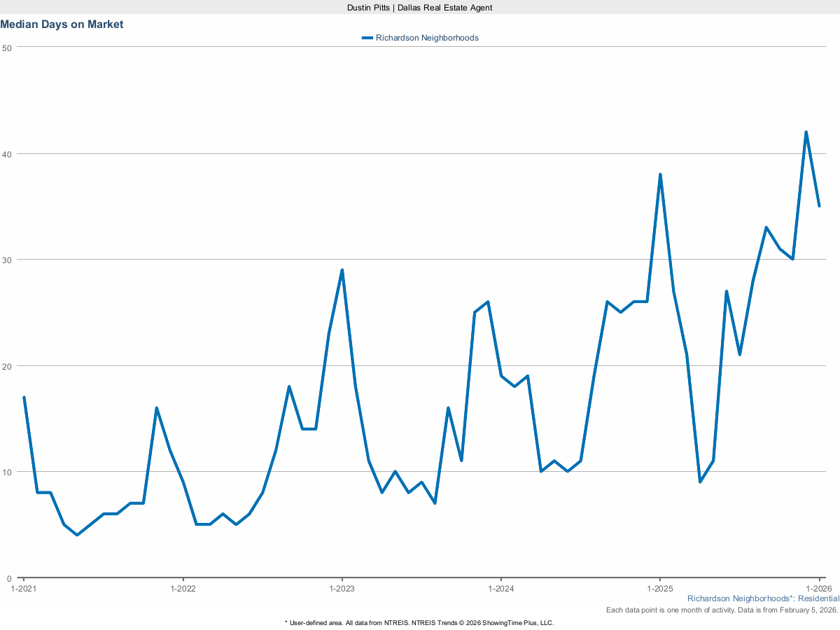
Task: Click the final data point at 35
Action: 820,206
